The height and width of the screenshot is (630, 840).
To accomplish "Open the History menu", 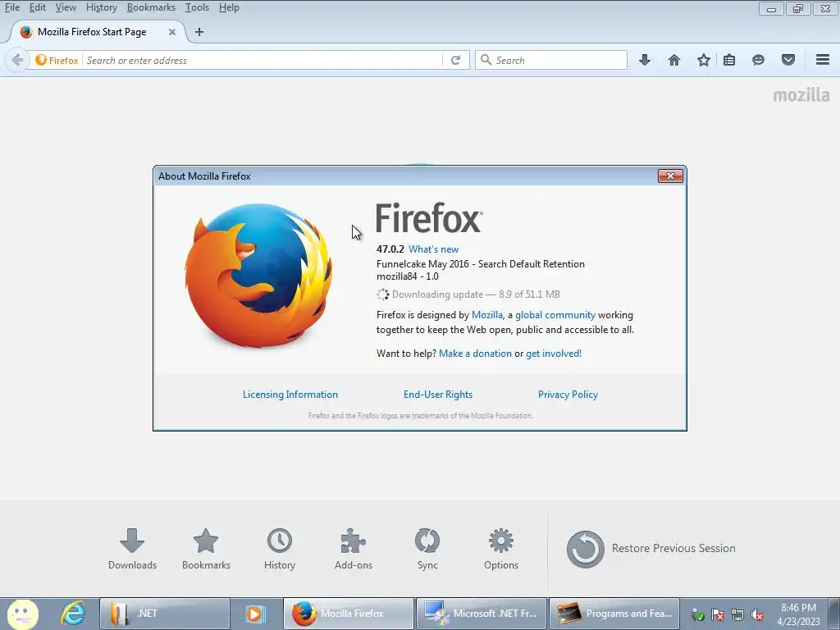I will (101, 7).
